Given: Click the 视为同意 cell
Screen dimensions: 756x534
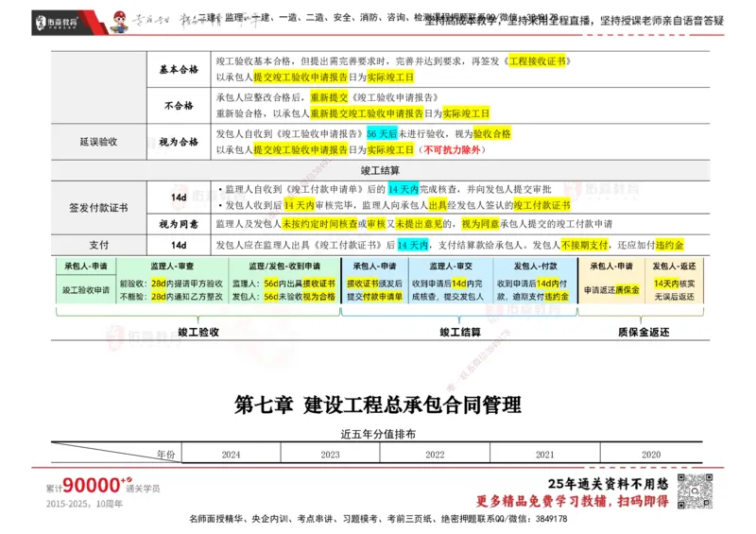Looking at the screenshot, I should pos(179,224).
